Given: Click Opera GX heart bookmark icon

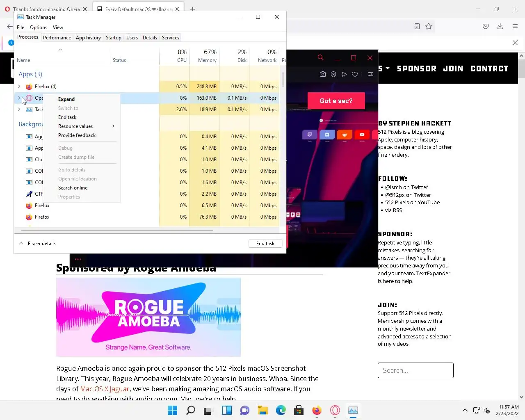Looking at the screenshot, I should (355, 74).
